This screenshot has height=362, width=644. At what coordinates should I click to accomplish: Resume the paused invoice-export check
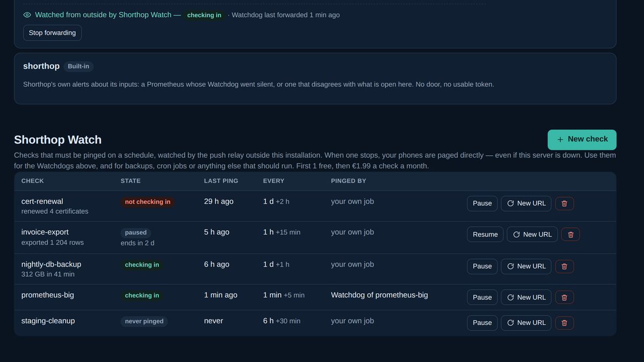[485, 234]
